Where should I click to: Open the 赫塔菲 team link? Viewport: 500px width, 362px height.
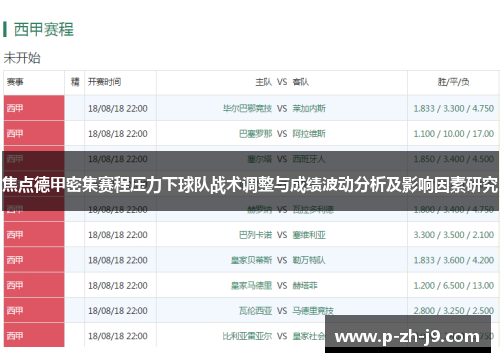[x=305, y=285]
